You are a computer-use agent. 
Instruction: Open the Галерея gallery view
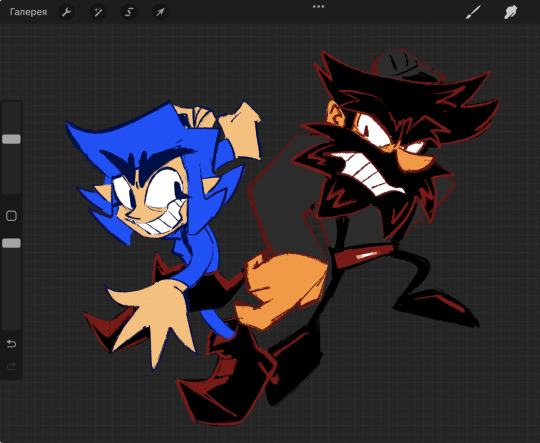tap(28, 12)
